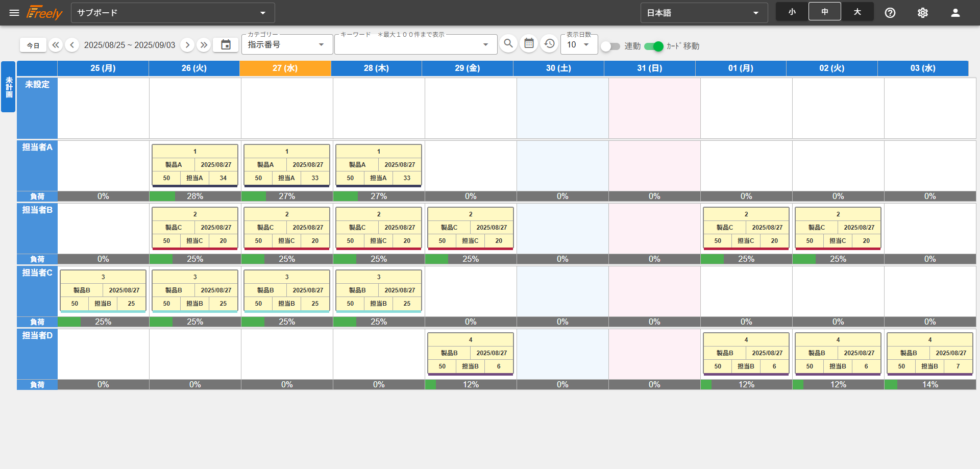The width and height of the screenshot is (980, 469).
Task: Expand the サブボード board dropdown
Action: pyautogui.click(x=173, y=13)
